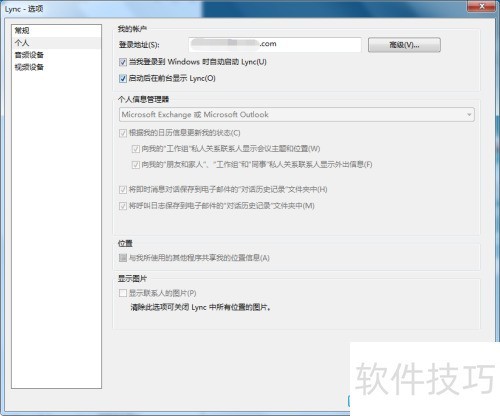Close the Lync 选项 dialog window
This screenshot has width=500, height=416.
(481, 6)
